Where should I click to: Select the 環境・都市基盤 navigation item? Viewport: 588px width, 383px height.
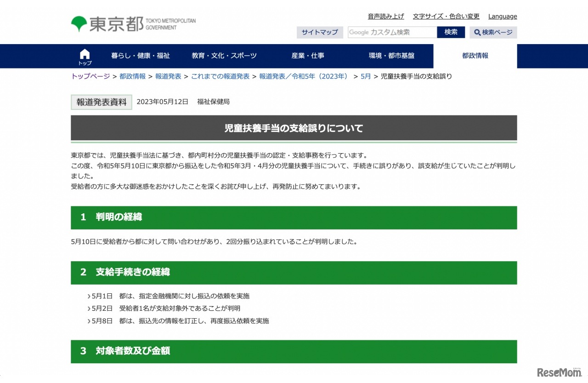pos(391,56)
